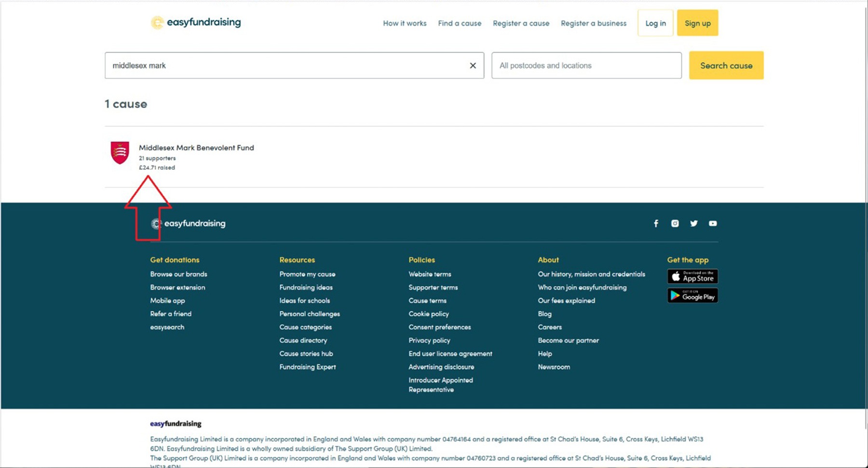Open the Browser extension link
868x468 pixels.
point(177,287)
